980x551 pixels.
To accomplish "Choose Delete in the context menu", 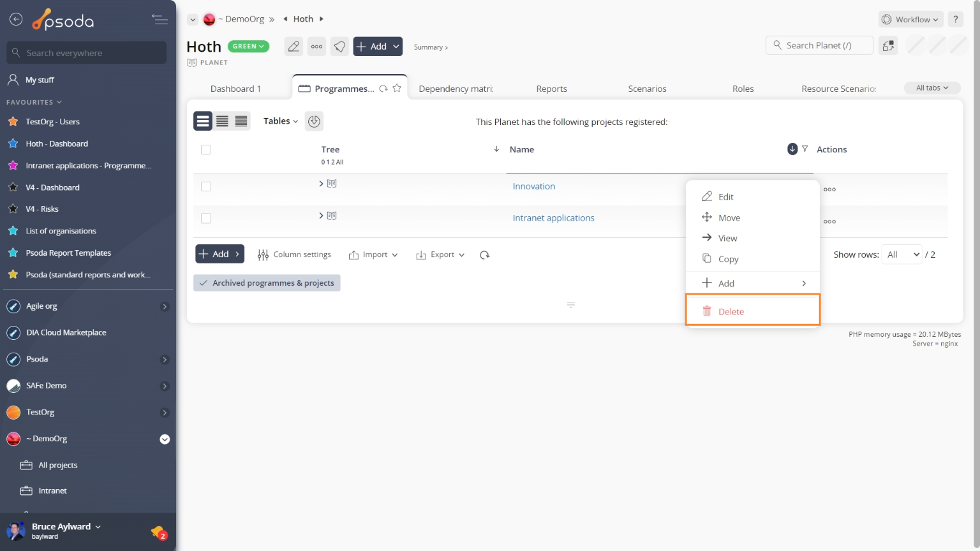I will pyautogui.click(x=752, y=311).
